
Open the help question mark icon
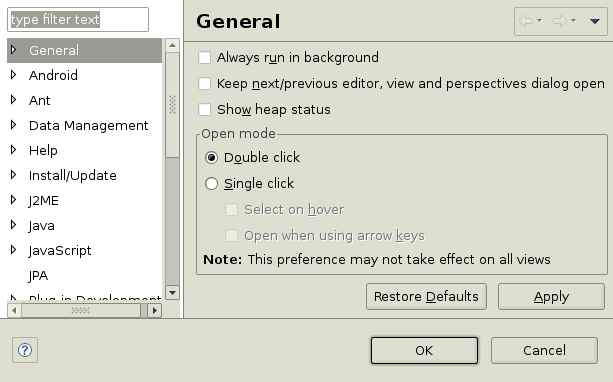[25, 350]
